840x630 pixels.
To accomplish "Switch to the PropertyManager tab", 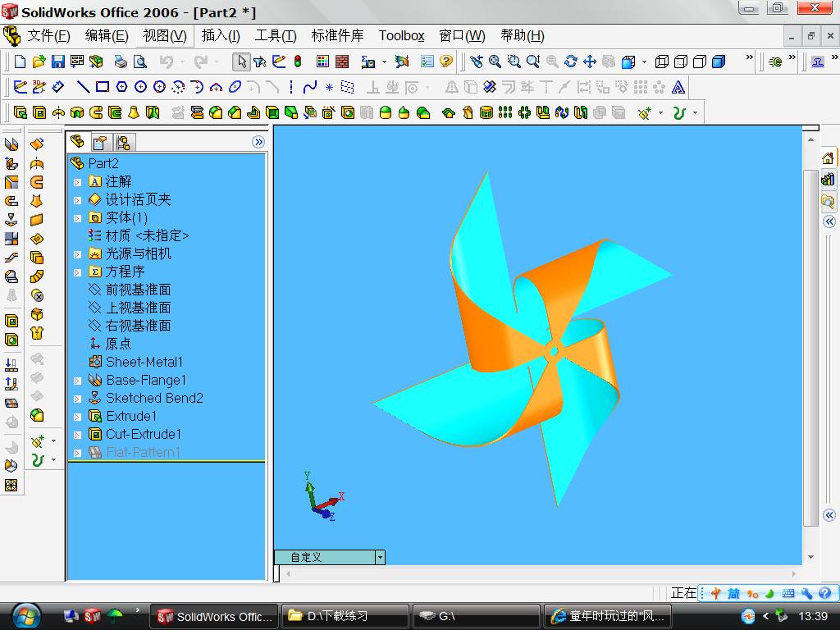I will 100,143.
